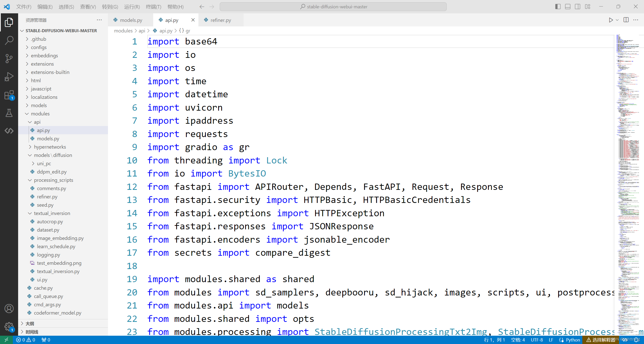644x344 pixels.
Task: Open the Source Control view
Action: pyautogui.click(x=9, y=58)
